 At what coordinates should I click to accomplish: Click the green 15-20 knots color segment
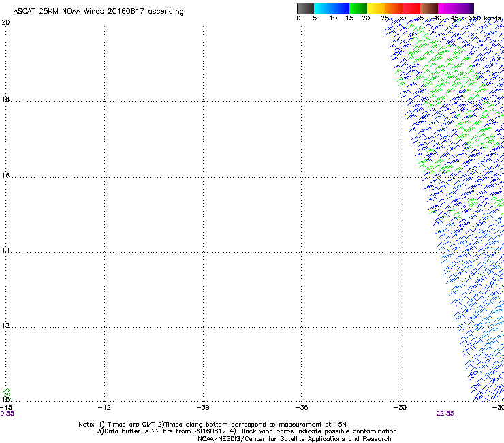[358, 8]
